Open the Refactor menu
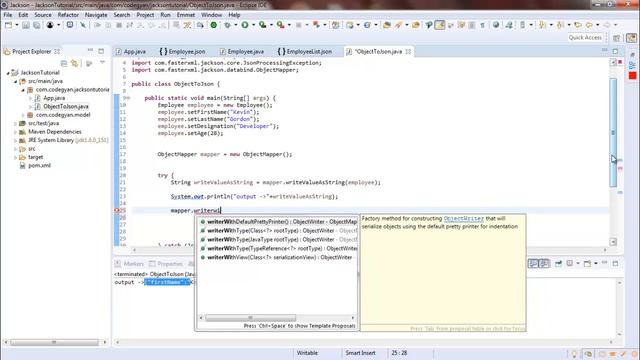The height and width of the screenshot is (360, 640). tap(68, 15)
